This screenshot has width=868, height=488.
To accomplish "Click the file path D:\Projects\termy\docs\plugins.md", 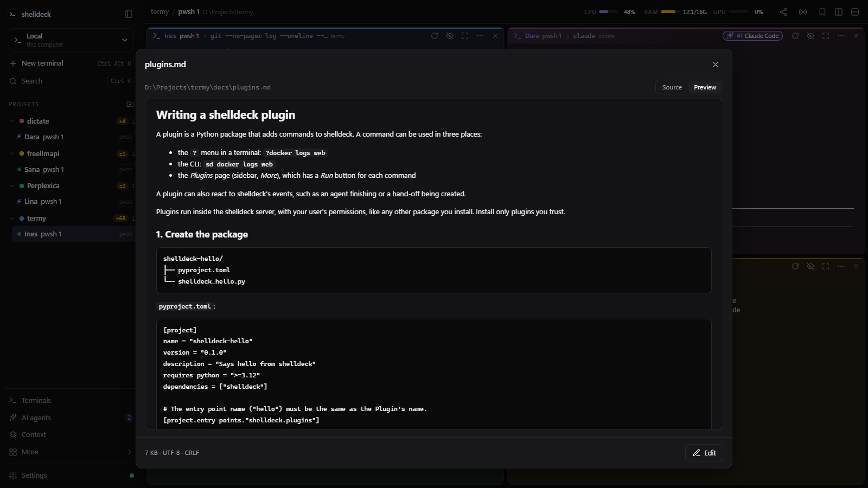I will click(208, 87).
